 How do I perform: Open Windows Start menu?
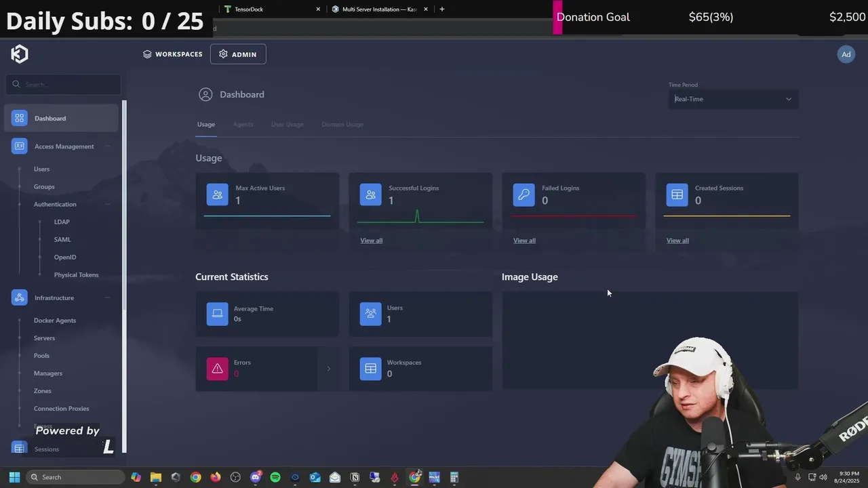click(x=14, y=477)
